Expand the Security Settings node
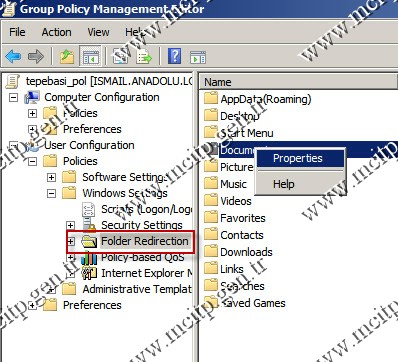 pyautogui.click(x=70, y=226)
